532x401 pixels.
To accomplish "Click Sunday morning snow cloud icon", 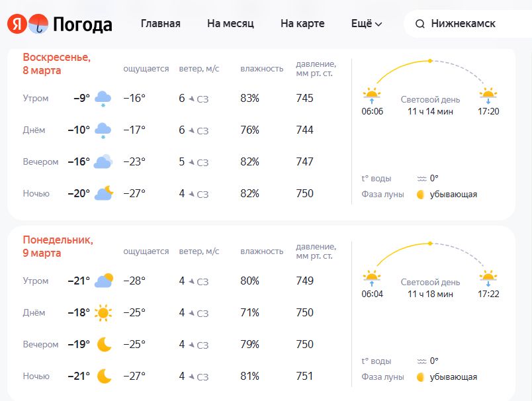I will point(103,99).
